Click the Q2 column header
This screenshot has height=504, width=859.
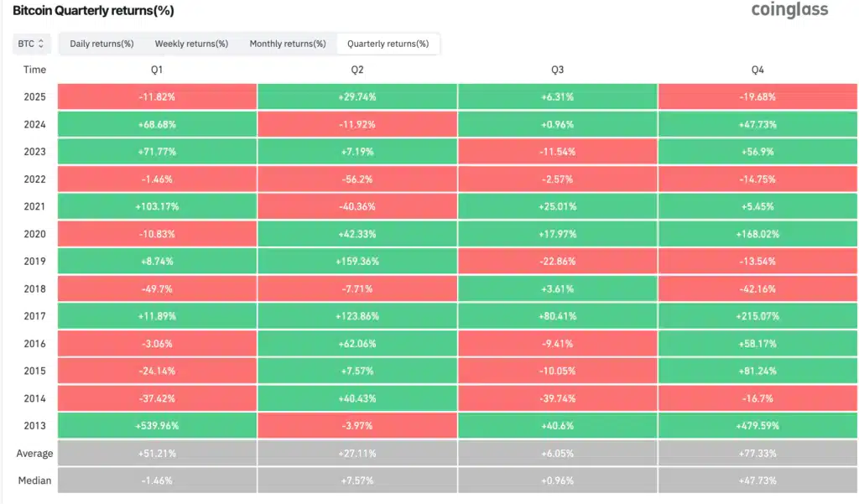point(357,70)
